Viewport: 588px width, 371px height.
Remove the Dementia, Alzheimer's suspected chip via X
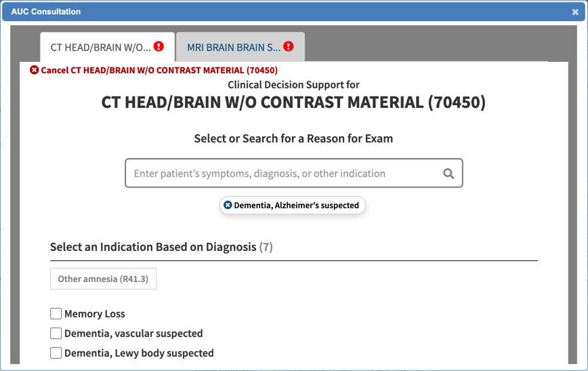pyautogui.click(x=228, y=205)
